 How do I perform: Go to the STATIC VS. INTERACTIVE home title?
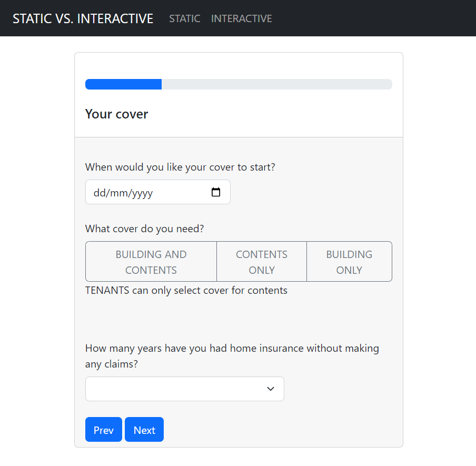coord(83,18)
